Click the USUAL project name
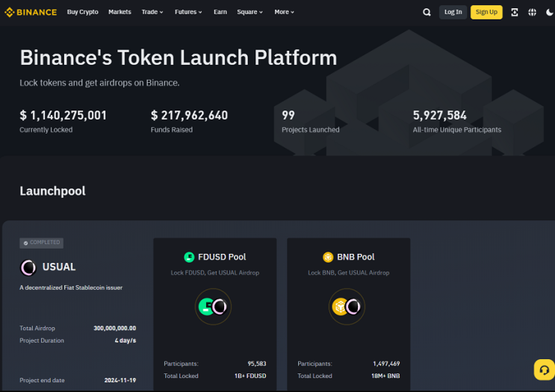This screenshot has height=392, width=555. [59, 267]
